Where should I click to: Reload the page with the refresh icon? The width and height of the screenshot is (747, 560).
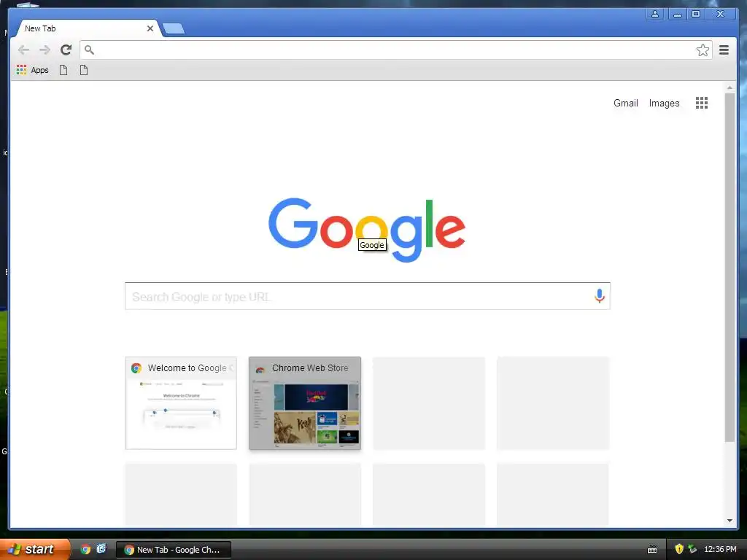(66, 50)
